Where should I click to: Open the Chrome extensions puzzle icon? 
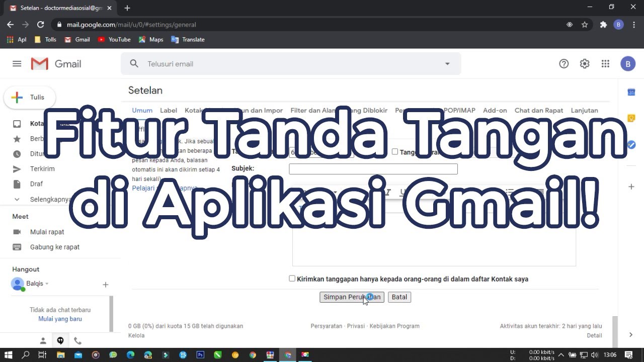click(x=603, y=24)
